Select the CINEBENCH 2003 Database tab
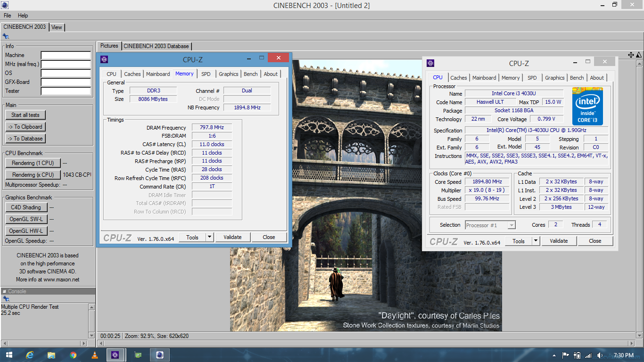 coord(157,46)
